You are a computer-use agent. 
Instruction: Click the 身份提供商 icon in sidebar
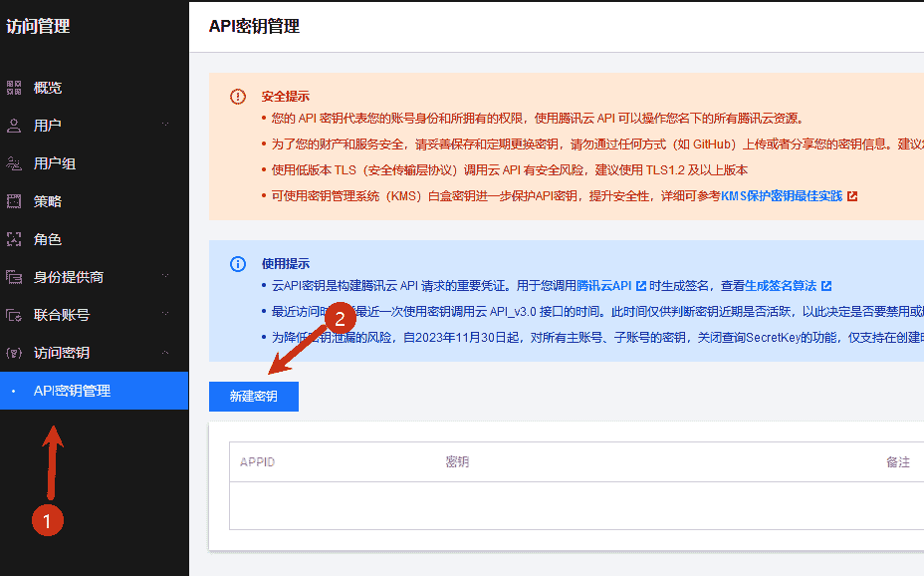tap(14, 277)
